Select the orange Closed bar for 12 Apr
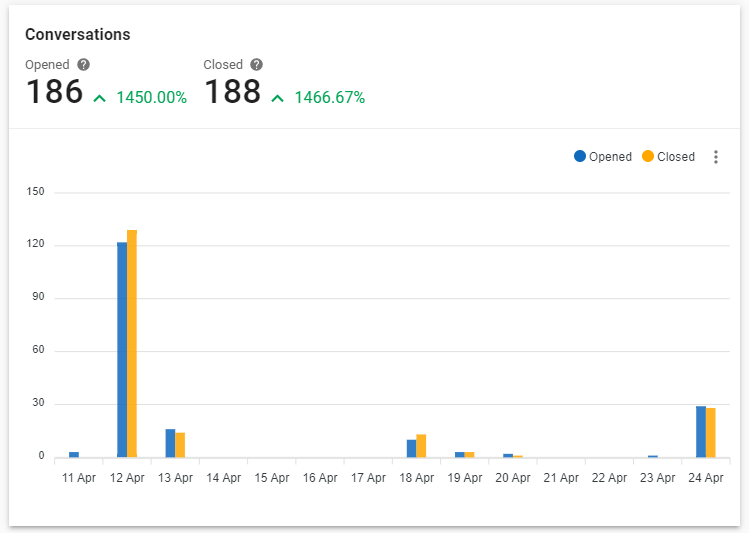Viewport: 749px width, 533px height. pos(132,343)
